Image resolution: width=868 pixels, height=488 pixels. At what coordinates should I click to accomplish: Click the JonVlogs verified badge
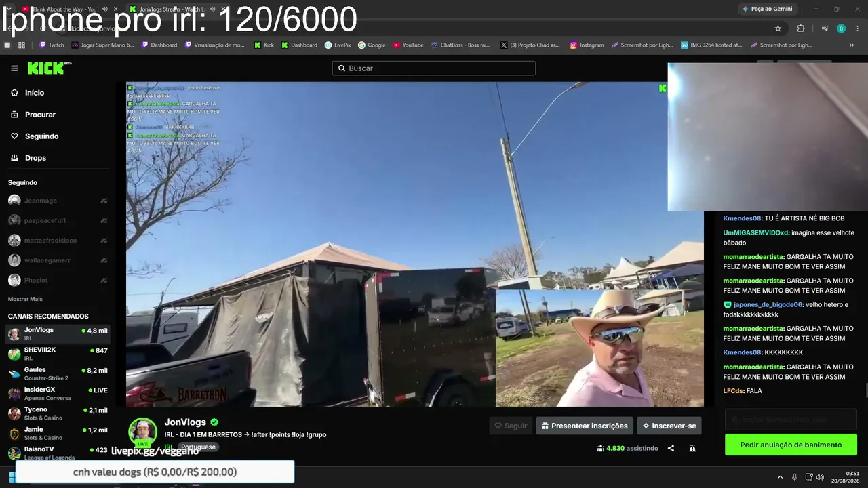[x=214, y=422]
